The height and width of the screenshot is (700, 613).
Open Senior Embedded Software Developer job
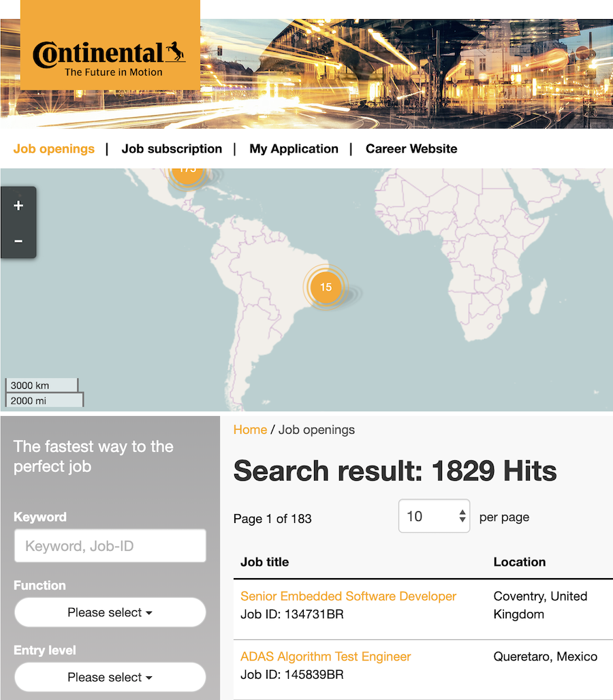point(348,596)
